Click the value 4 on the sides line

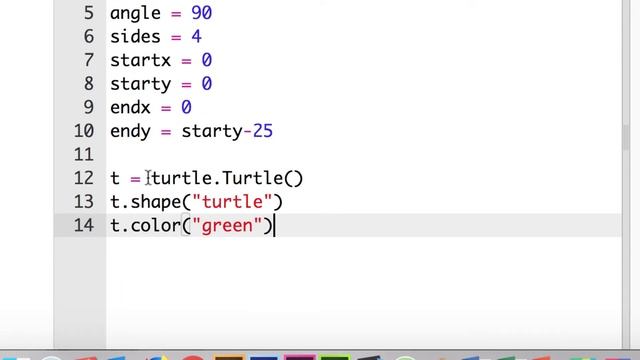(196, 37)
